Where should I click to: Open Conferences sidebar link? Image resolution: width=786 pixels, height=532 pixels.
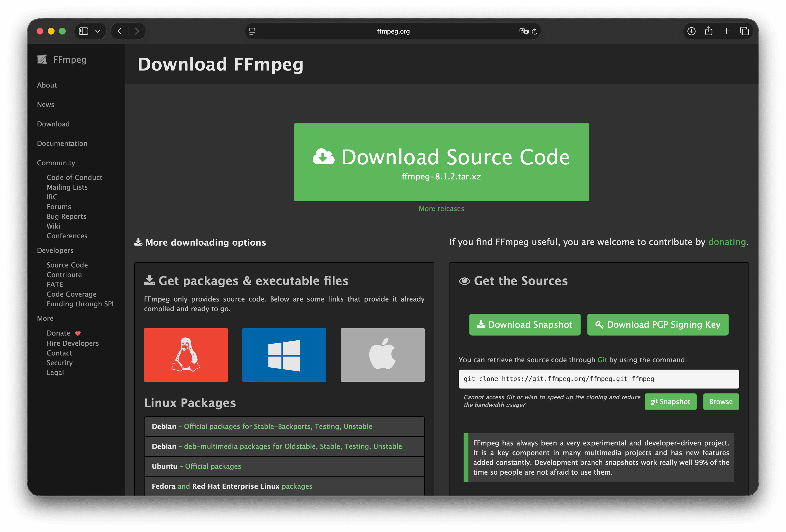click(x=67, y=236)
